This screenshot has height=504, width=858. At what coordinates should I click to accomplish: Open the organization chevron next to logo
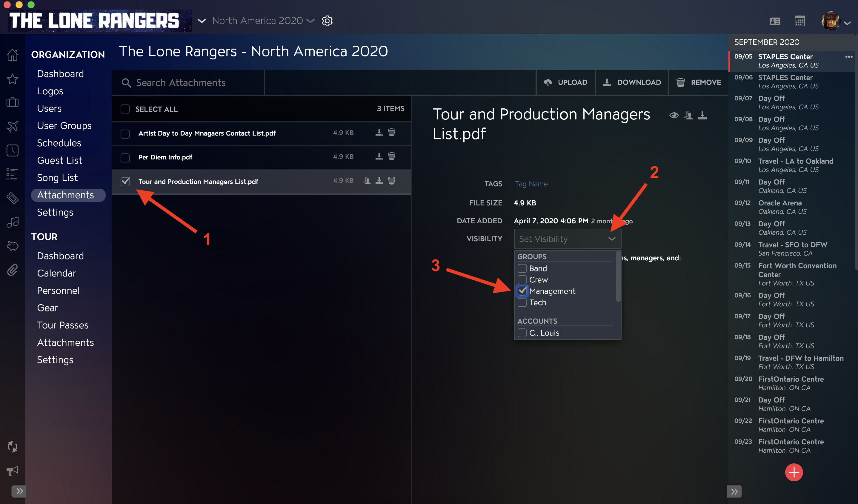click(202, 21)
